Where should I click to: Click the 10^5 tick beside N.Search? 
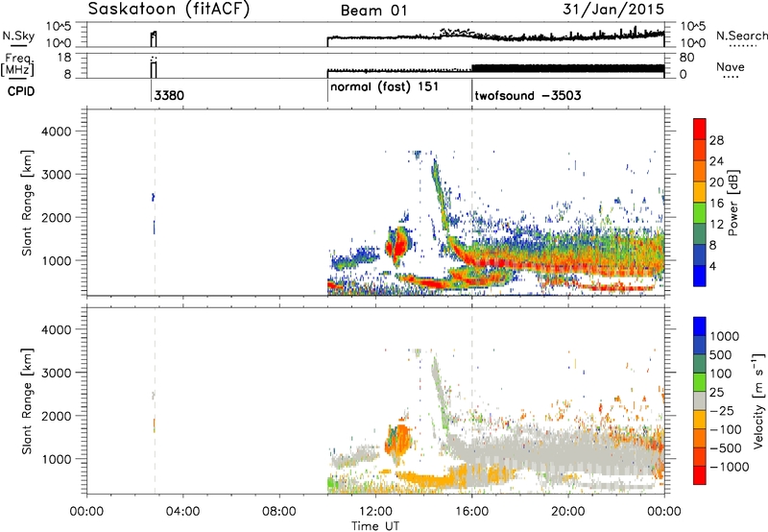(693, 26)
